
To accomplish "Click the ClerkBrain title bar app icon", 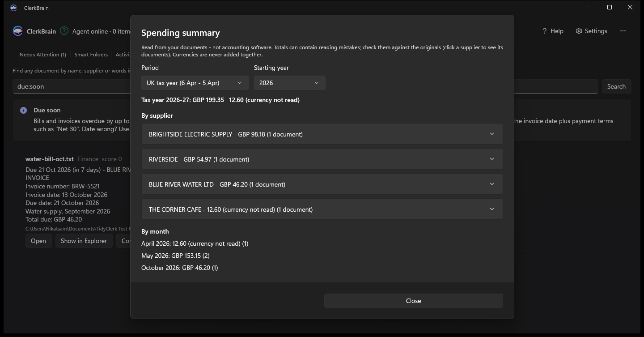I will [x=14, y=8].
